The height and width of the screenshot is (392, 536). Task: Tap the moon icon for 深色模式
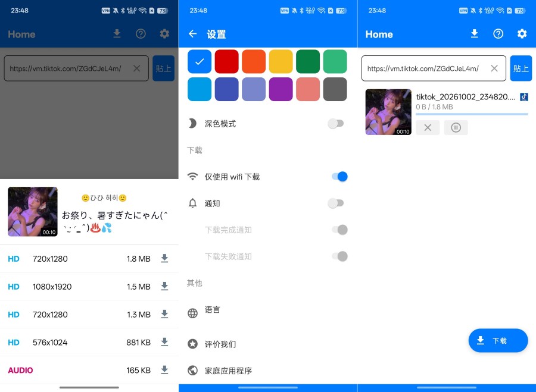point(192,123)
